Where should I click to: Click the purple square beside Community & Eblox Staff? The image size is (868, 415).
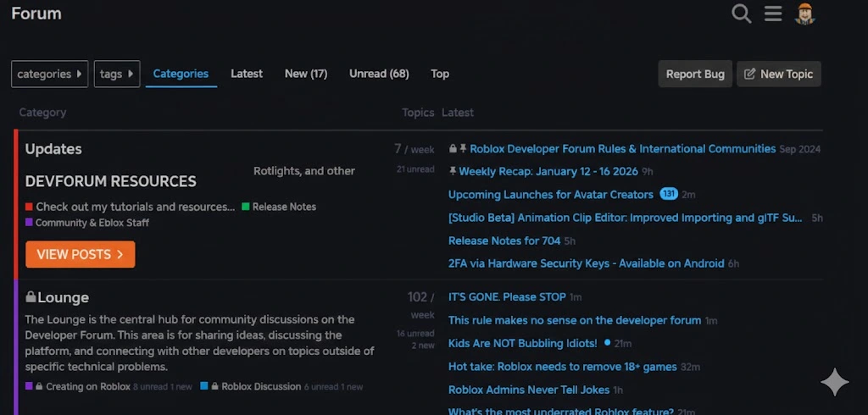pyautogui.click(x=29, y=223)
